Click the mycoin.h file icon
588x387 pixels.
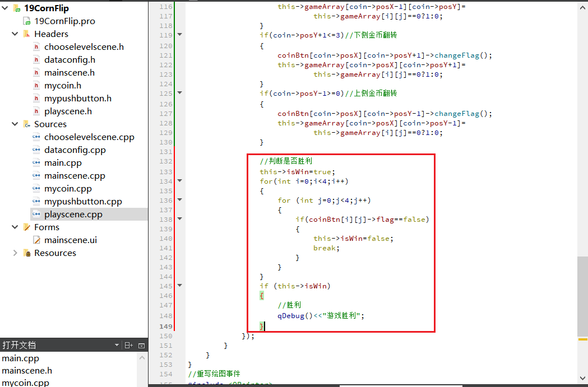pos(36,86)
